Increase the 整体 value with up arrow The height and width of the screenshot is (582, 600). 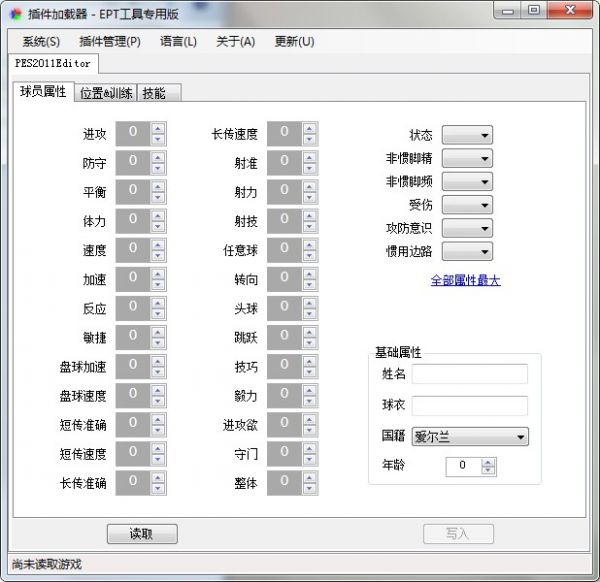(x=310, y=478)
